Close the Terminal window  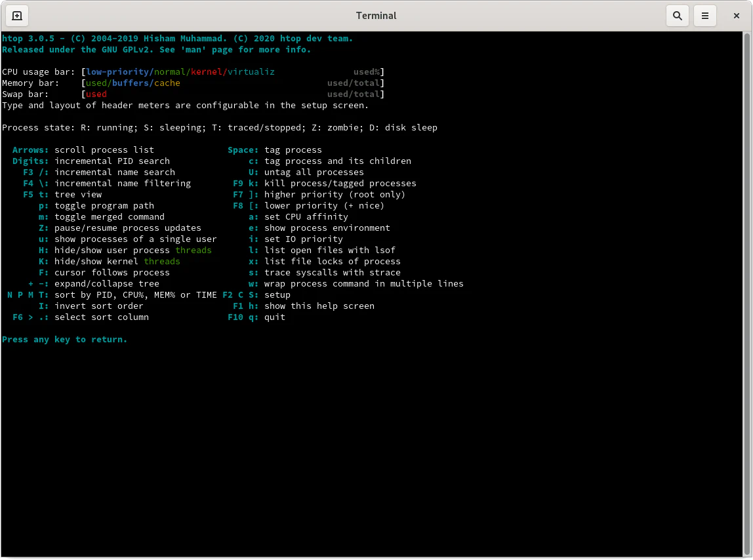(737, 16)
